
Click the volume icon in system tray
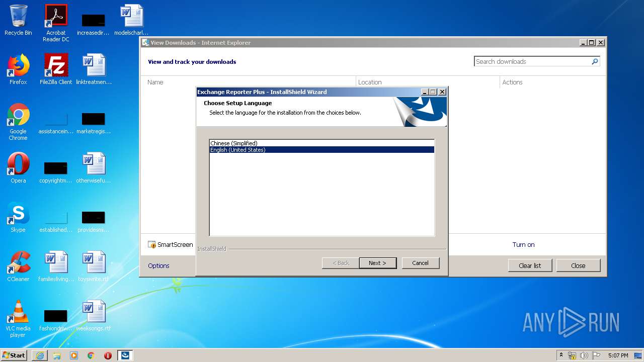click(x=584, y=355)
